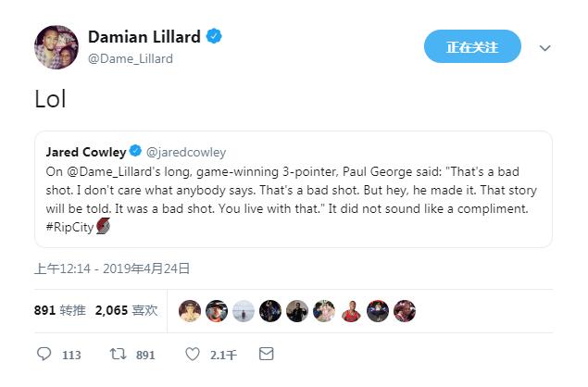The height and width of the screenshot is (387, 588).
Task: Open the tweet timestamp 2019年4月24日
Action: [112, 268]
